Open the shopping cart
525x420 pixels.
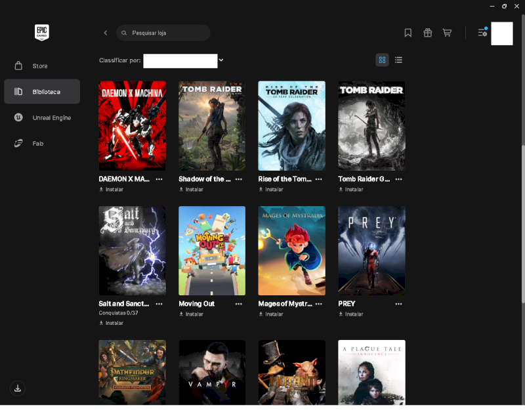tap(447, 33)
